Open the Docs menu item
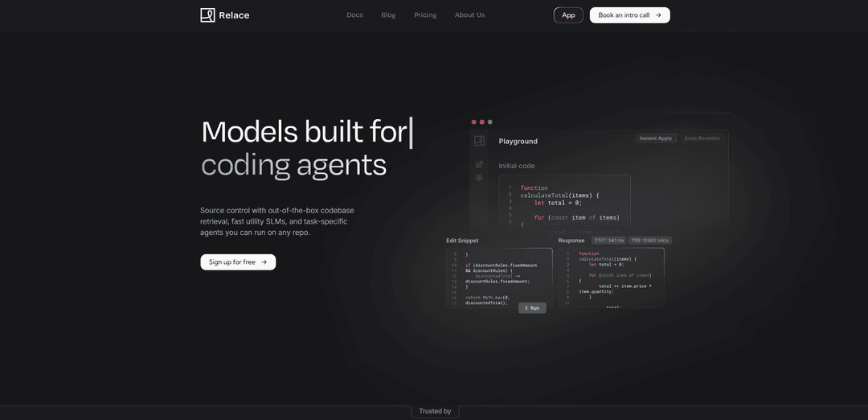The width and height of the screenshot is (868, 420). 354,15
